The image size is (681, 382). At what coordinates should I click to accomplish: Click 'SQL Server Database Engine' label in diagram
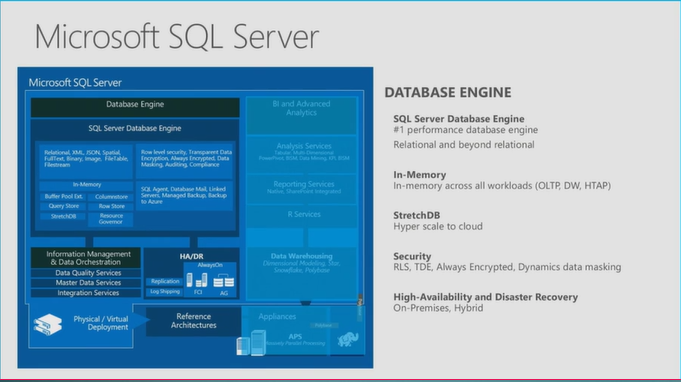point(135,128)
